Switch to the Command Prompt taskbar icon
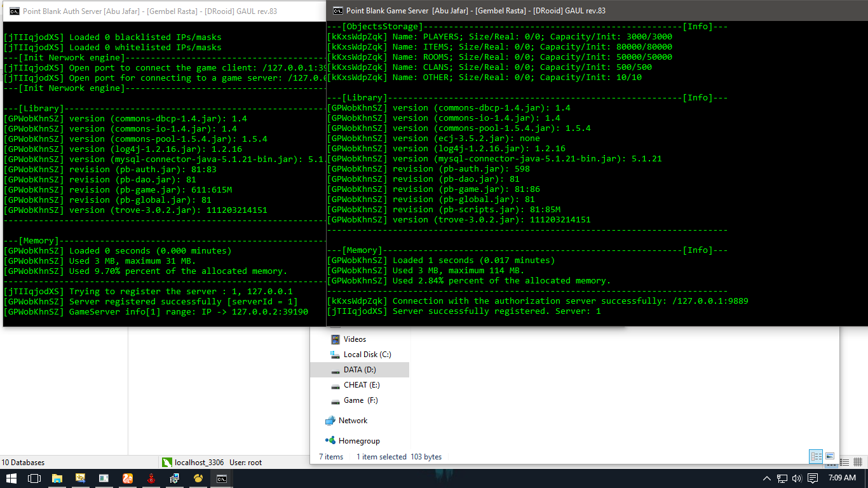The width and height of the screenshot is (868, 488). coord(222,478)
